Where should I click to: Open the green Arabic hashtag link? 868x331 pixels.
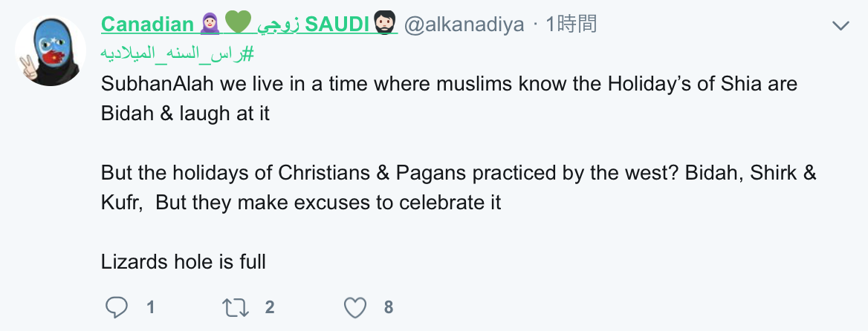(178, 53)
